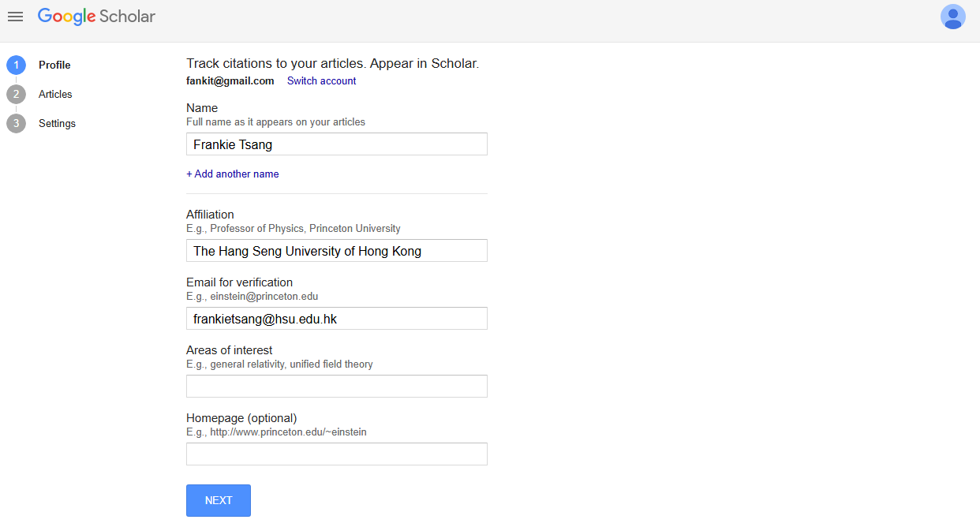The width and height of the screenshot is (980, 527).
Task: Open the Articles step in the sidebar
Action: [55, 94]
